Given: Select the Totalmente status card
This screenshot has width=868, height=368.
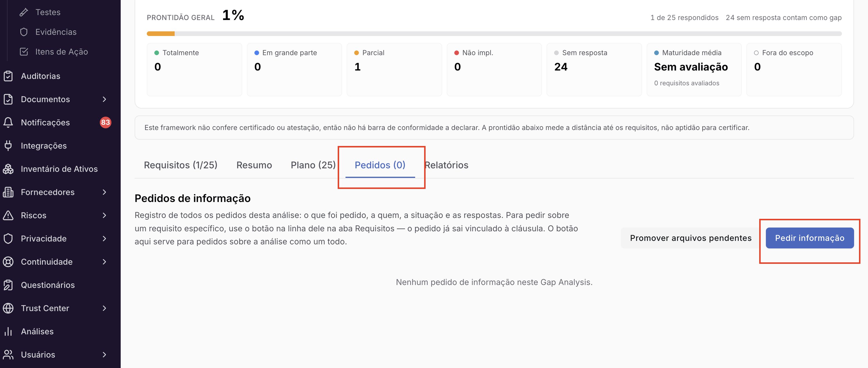Looking at the screenshot, I should [x=194, y=69].
